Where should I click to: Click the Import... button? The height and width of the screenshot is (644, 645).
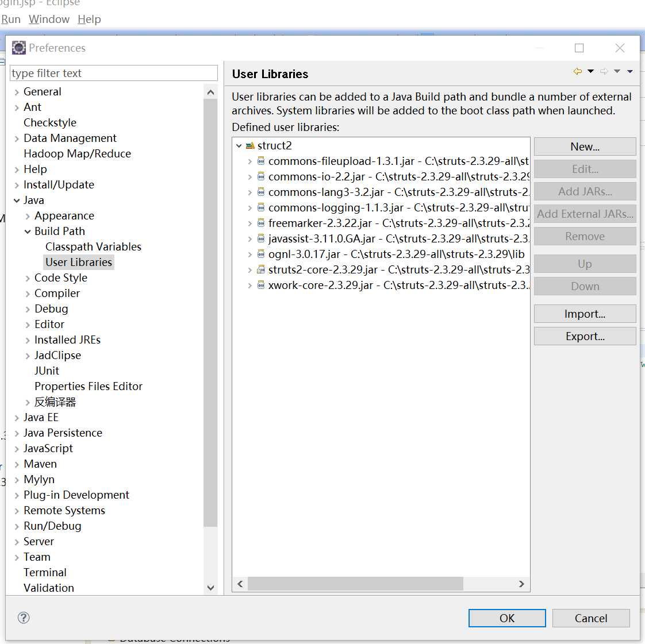[585, 314]
